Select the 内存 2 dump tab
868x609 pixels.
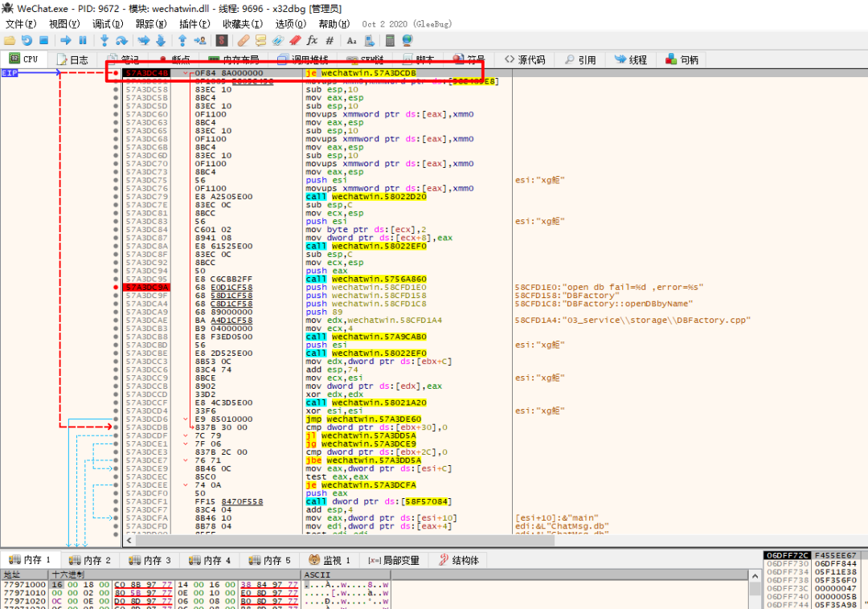tap(90, 560)
